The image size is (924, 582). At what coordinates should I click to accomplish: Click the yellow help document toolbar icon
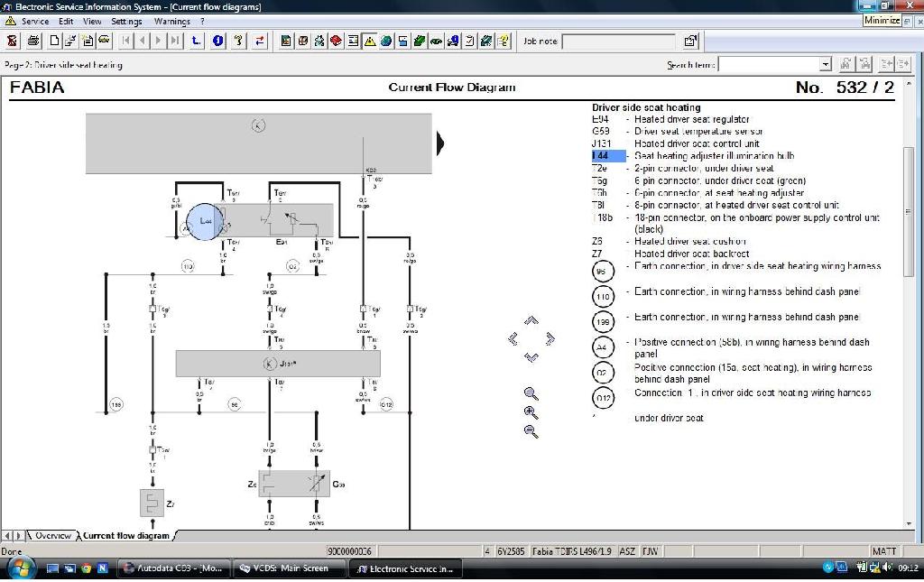(504, 41)
